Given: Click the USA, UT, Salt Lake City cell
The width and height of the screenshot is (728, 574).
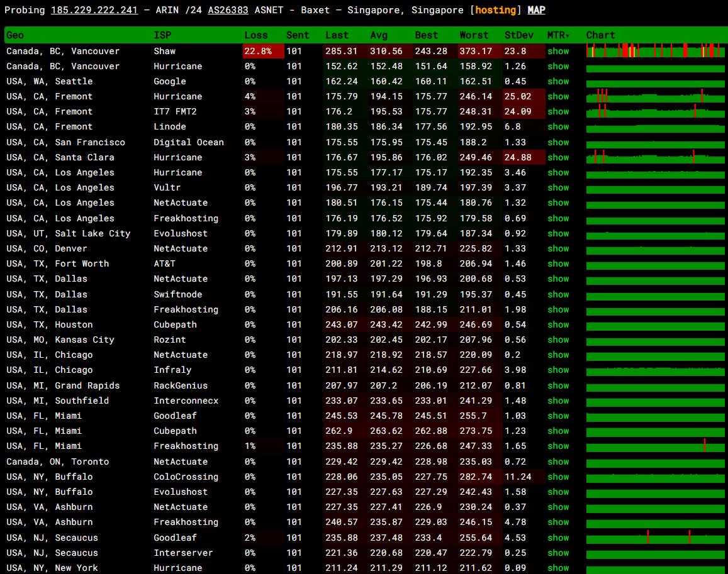Looking at the screenshot, I should click(68, 233).
